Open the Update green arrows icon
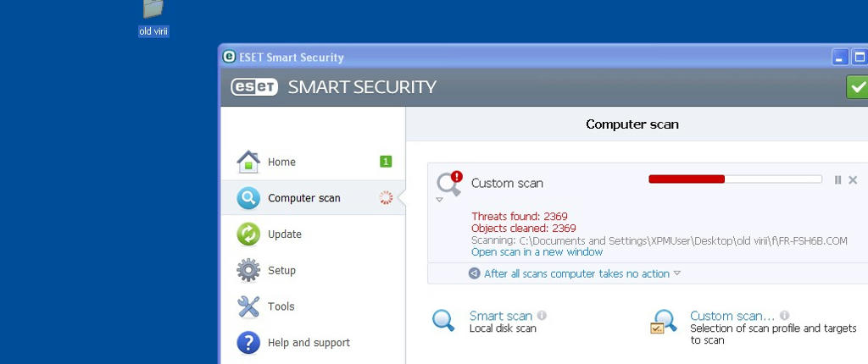 248,234
